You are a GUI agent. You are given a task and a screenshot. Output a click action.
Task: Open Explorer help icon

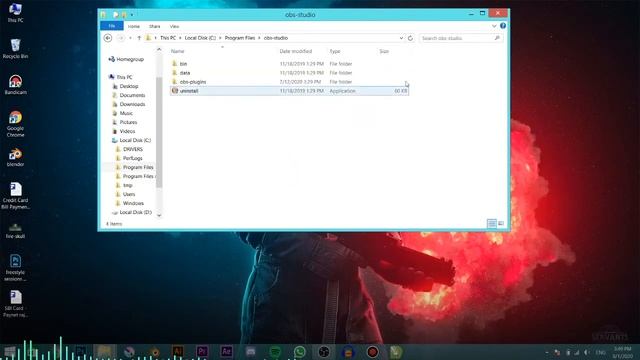point(503,26)
